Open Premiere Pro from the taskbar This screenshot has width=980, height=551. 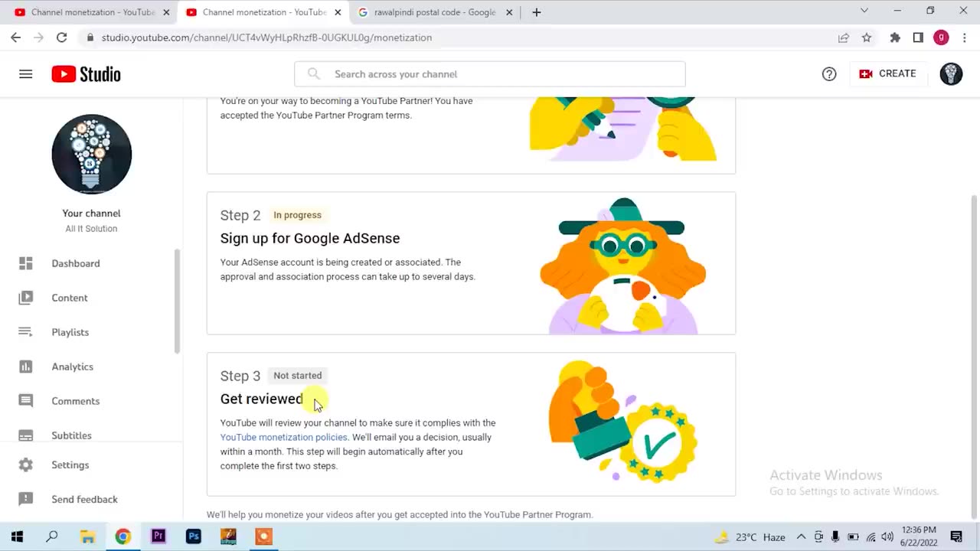click(x=158, y=536)
